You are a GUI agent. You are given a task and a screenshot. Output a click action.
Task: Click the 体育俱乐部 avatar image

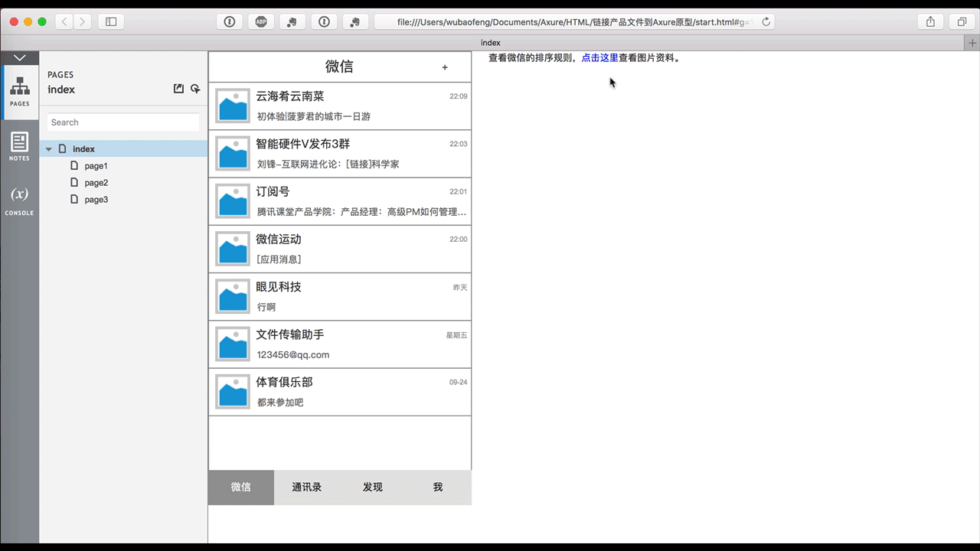coord(233,391)
